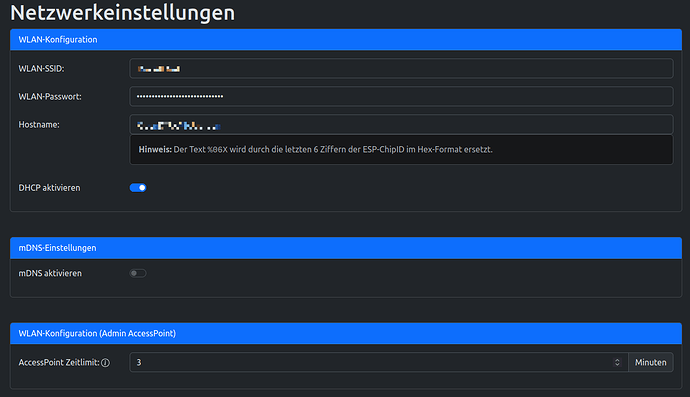690x397 pixels.
Task: Focus the WLAN-SSID input field
Action: 401,69
